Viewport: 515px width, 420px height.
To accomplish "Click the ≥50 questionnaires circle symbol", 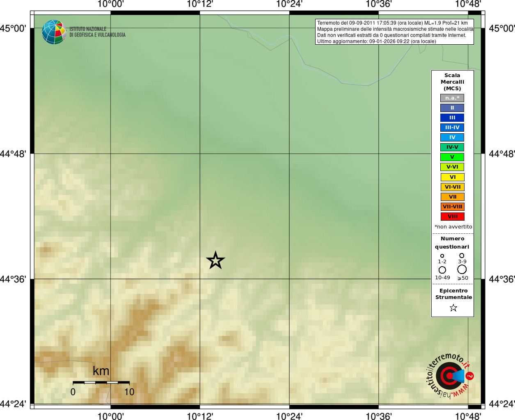I will tap(462, 269).
